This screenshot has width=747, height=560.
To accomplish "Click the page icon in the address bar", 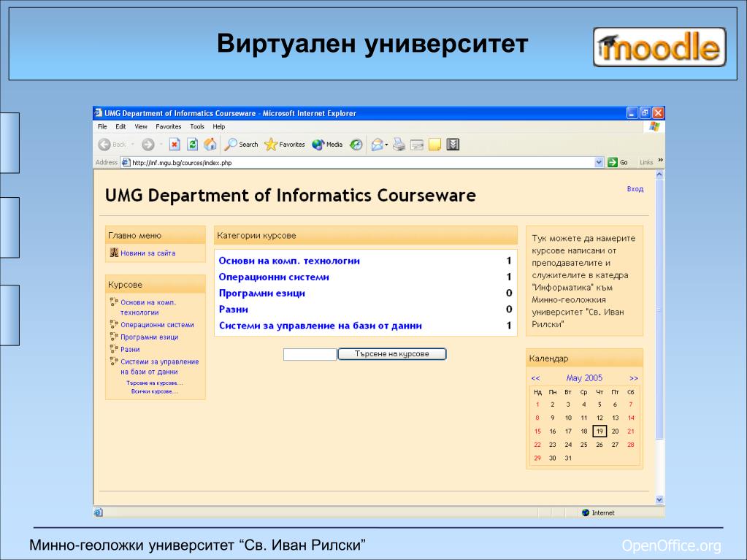I will point(126,162).
